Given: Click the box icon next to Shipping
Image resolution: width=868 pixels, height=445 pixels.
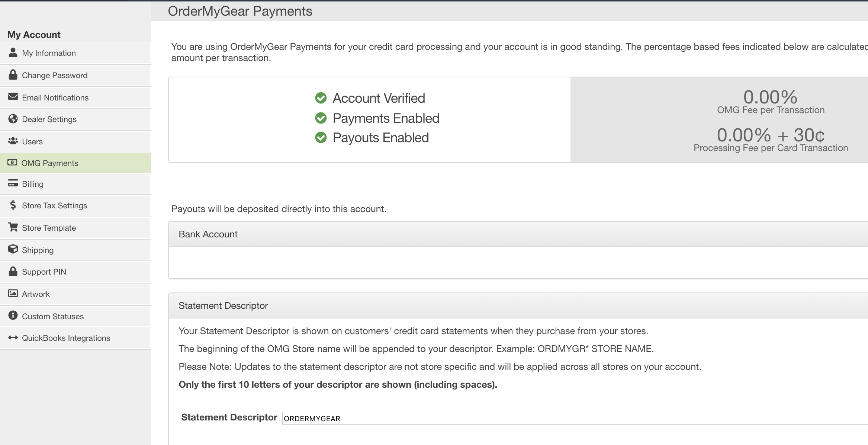Looking at the screenshot, I should (x=13, y=249).
